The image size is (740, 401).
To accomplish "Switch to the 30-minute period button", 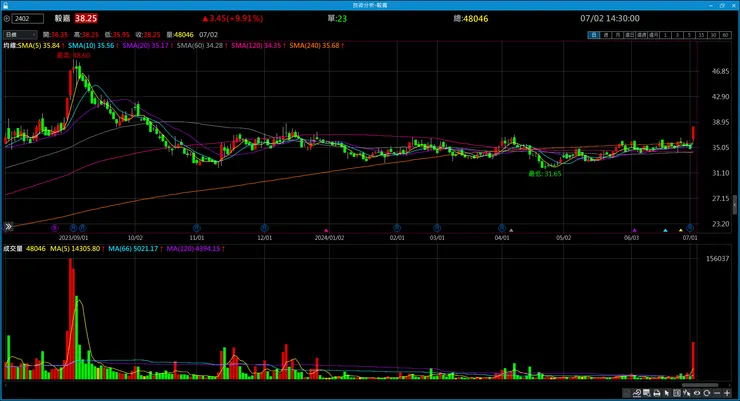I will coord(713,35).
